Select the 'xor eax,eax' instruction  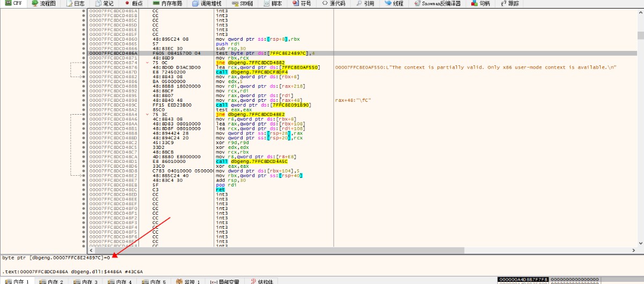coord(228,166)
